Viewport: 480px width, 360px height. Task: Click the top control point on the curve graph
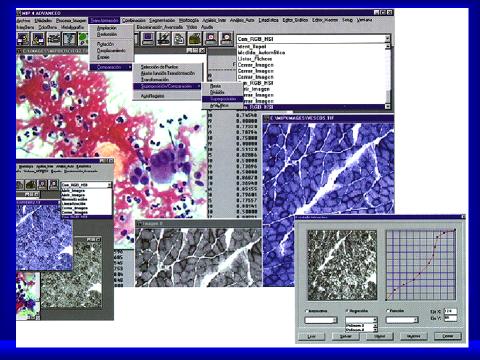(455, 230)
